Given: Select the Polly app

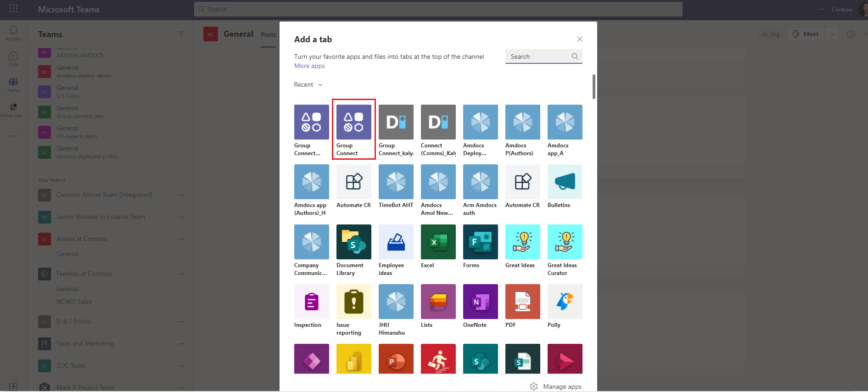Looking at the screenshot, I should 565,306.
